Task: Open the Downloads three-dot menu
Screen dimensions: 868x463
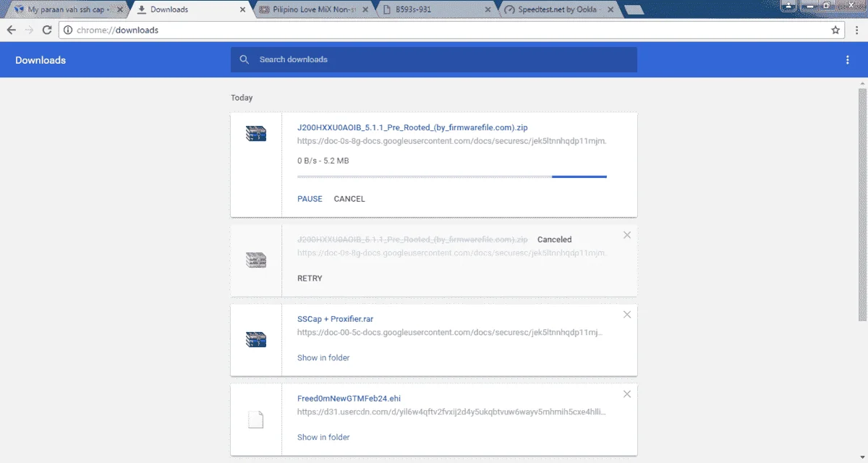Action: point(848,60)
